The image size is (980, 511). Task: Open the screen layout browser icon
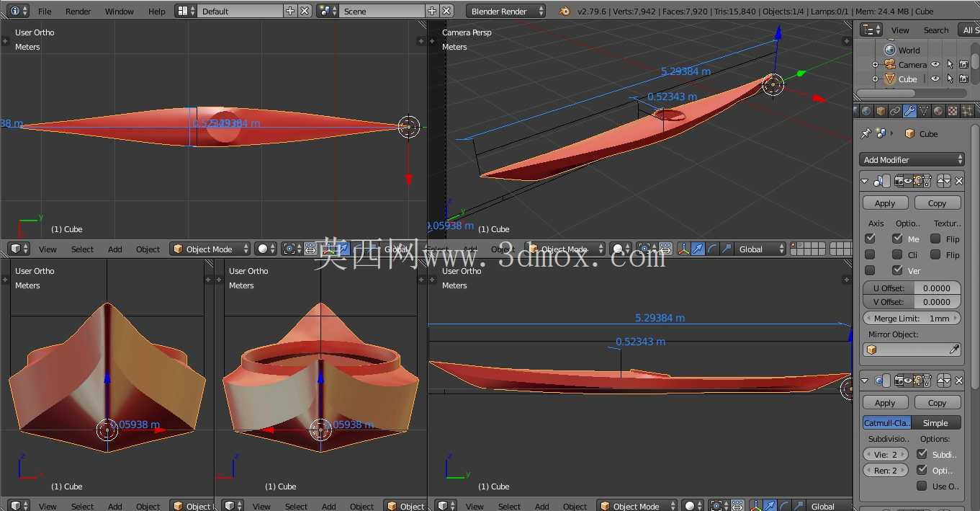[x=186, y=11]
